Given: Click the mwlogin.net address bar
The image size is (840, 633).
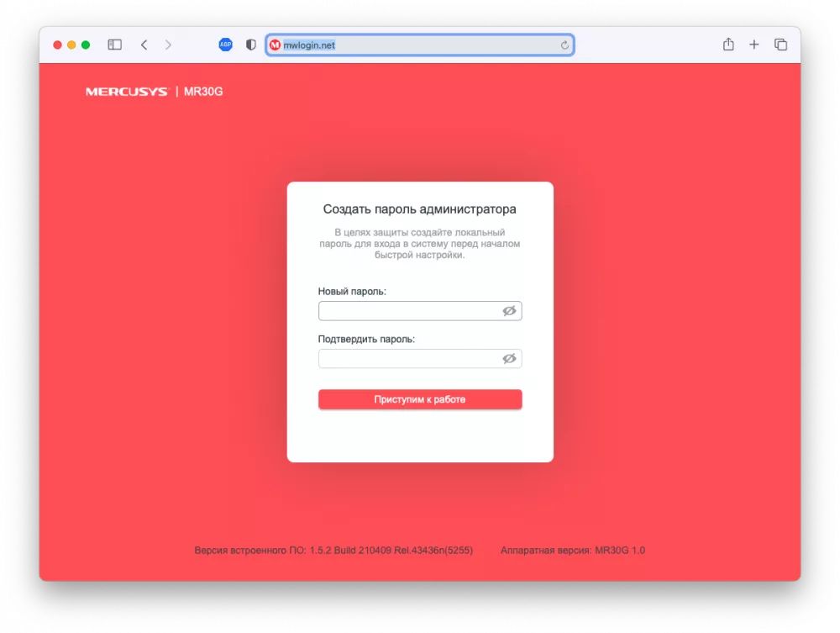Looking at the screenshot, I should tap(420, 45).
